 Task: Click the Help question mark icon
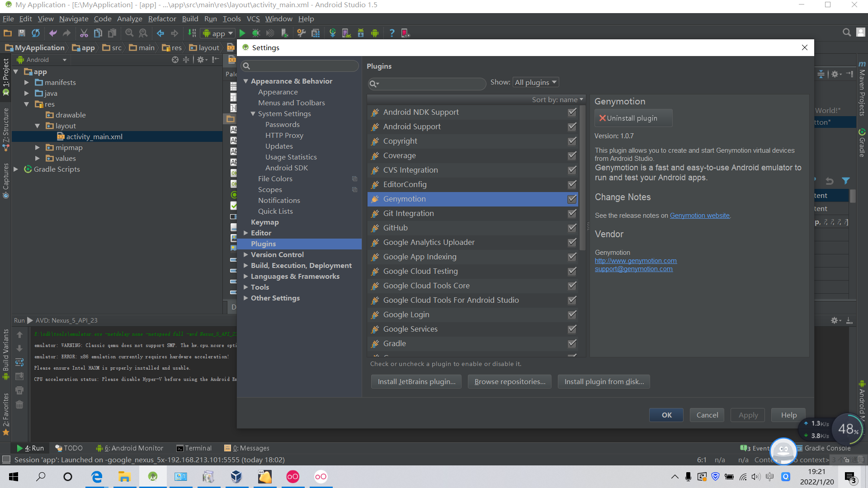[x=392, y=33]
